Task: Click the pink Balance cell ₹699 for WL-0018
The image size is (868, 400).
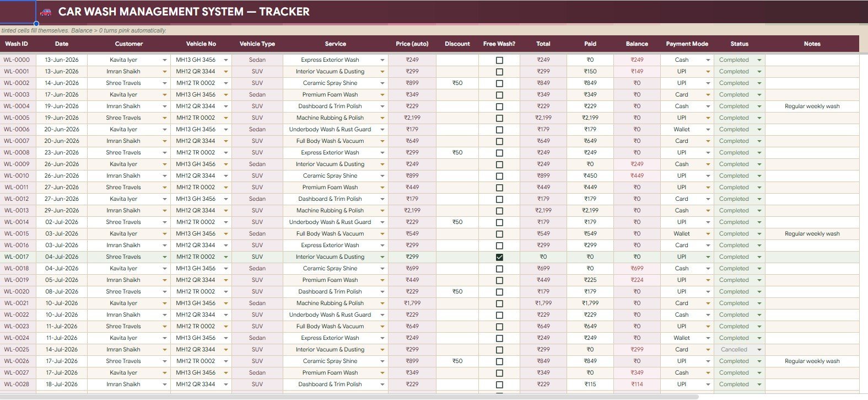Action: pos(637,269)
